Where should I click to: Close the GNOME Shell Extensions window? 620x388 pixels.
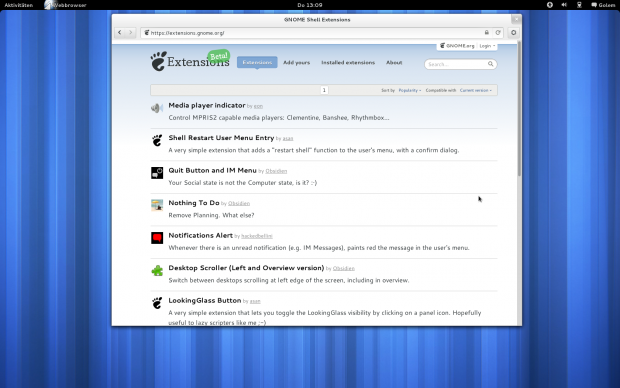516,19
